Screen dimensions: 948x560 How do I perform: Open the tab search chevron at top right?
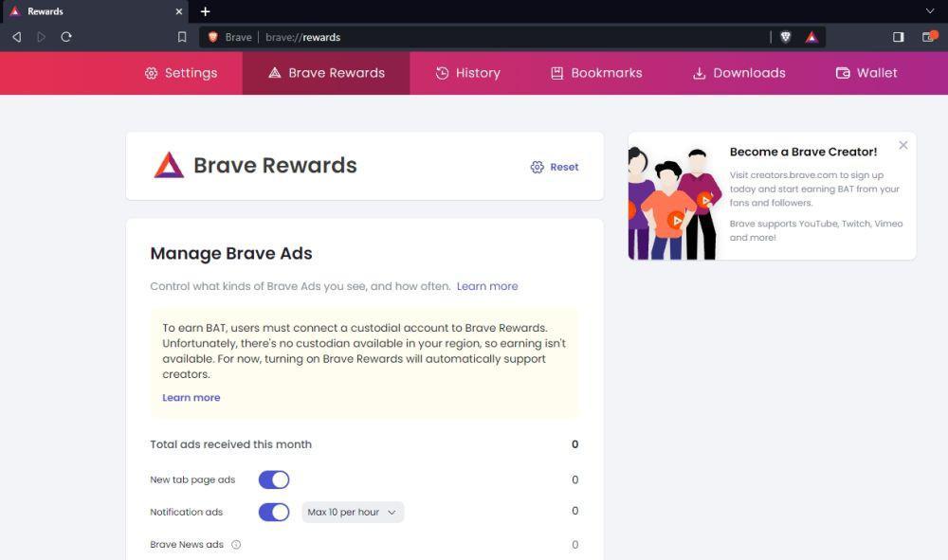tap(930, 10)
